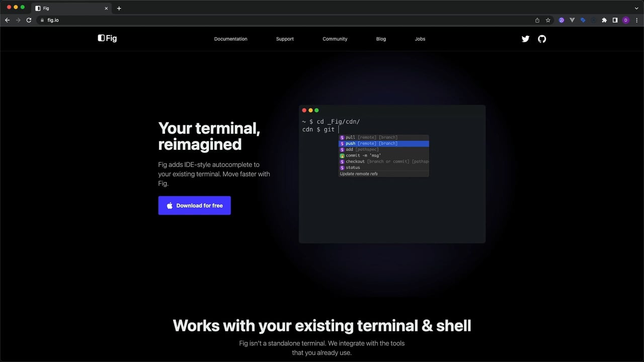Image resolution: width=644 pixels, height=362 pixels.
Task: Click the 'Works with your existing terminal & shell' heading
Action: tap(322, 326)
